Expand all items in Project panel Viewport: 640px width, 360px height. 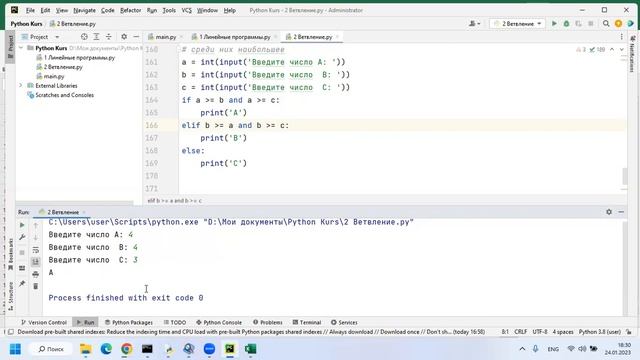(x=96, y=37)
